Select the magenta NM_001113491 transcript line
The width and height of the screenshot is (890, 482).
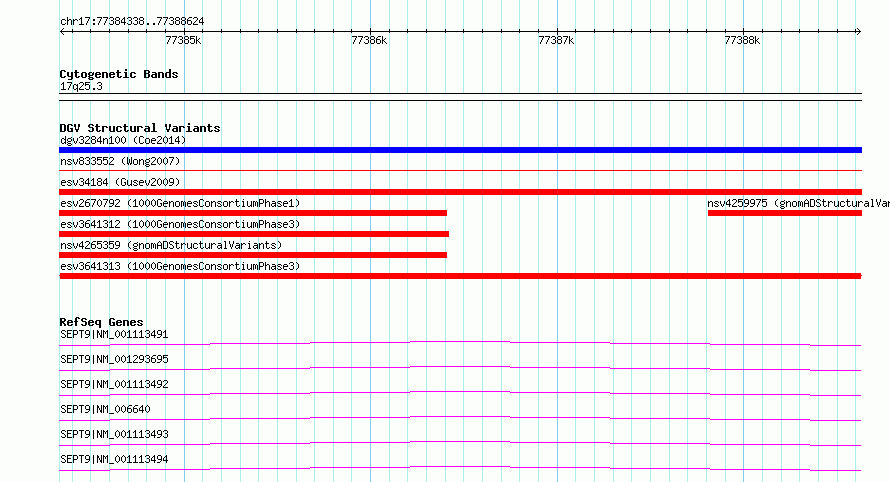[x=460, y=343]
